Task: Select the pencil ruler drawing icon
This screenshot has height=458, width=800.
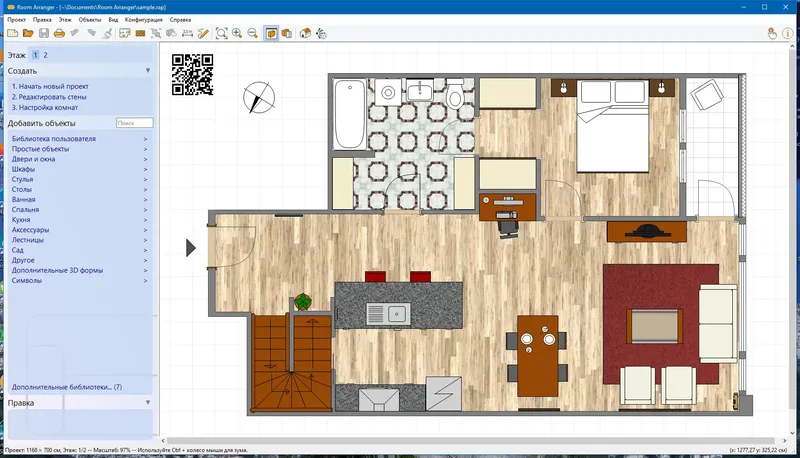Action: 203,34
